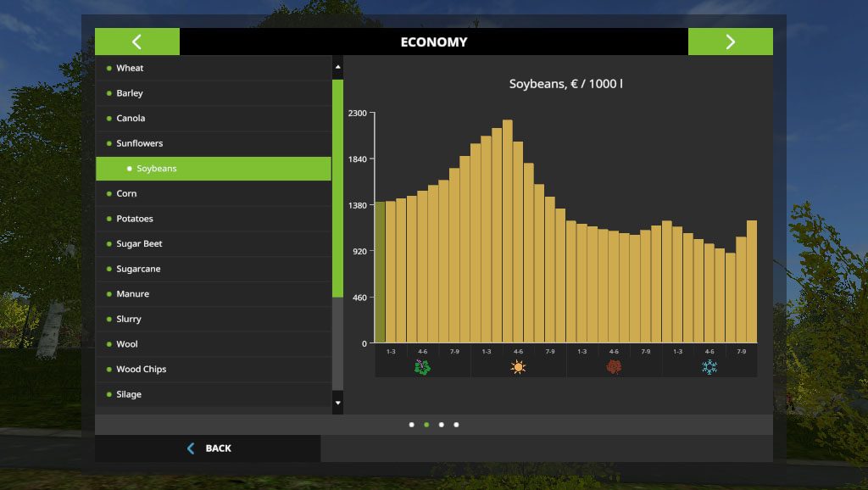This screenshot has width=868, height=490.
Task: Select Wood Chips in the list
Action: (142, 369)
